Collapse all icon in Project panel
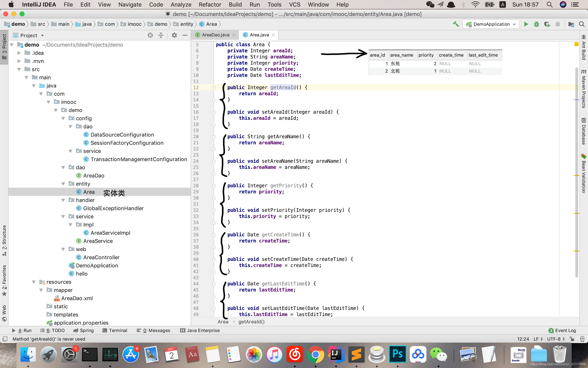Viewport: 588px width, 368px height. 161,35
